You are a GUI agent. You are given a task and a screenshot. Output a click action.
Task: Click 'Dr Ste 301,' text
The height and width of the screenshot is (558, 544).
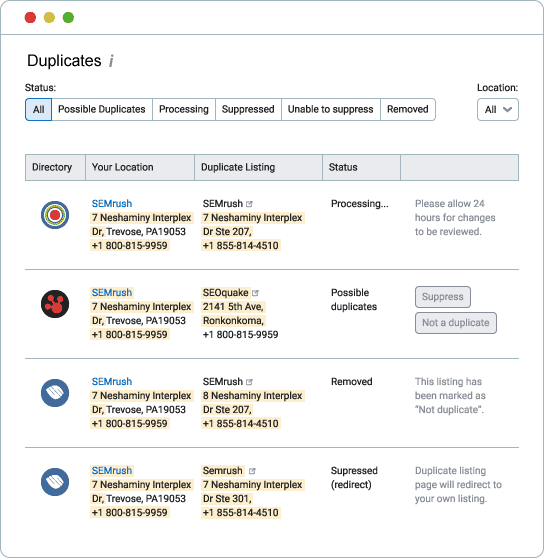[227, 499]
